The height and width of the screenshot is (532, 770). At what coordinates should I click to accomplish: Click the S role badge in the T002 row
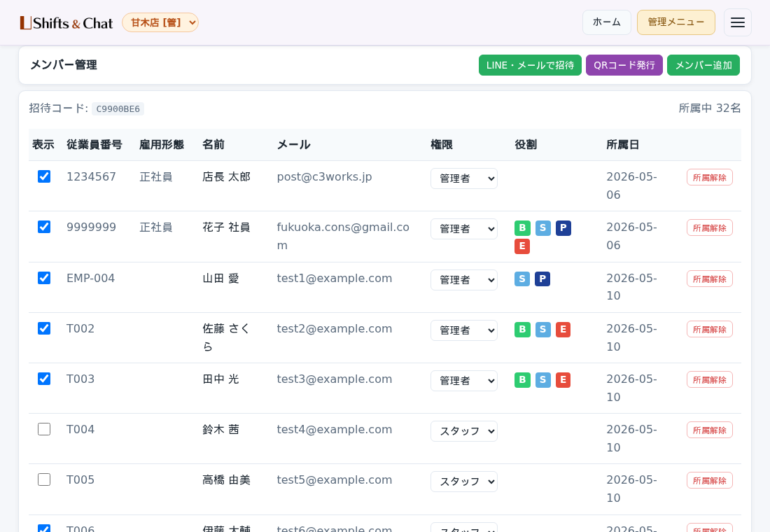[x=542, y=330]
